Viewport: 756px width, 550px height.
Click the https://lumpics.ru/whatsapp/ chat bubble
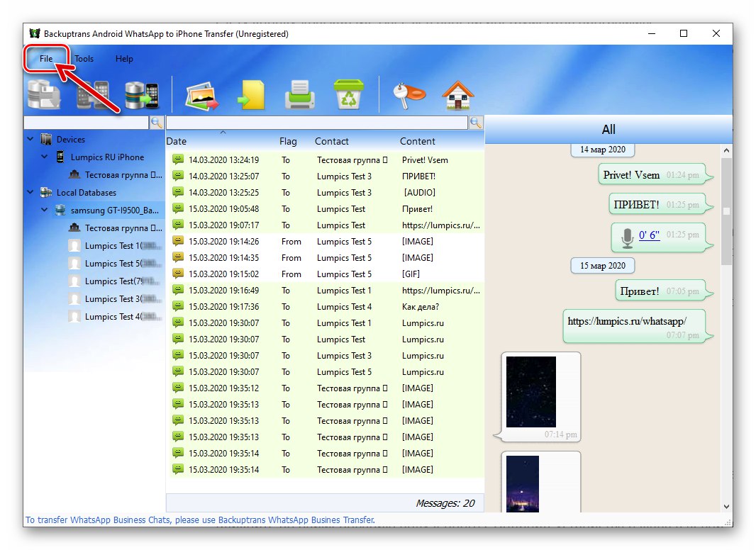(638, 326)
